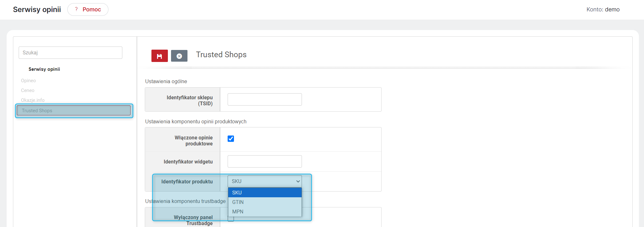Click the Identyfikator widgetu text field
The width and height of the screenshot is (644, 227).
[265, 161]
